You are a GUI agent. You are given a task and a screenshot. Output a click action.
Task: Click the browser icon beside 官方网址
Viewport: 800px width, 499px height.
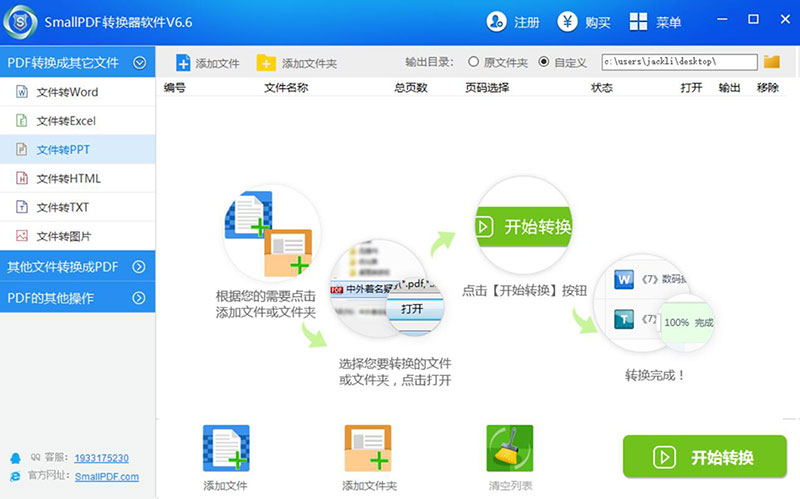[x=16, y=476]
